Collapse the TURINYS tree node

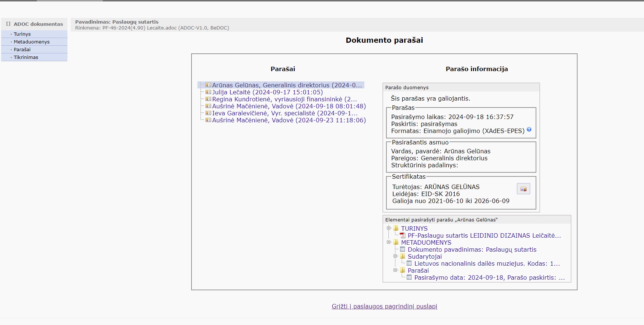click(388, 228)
